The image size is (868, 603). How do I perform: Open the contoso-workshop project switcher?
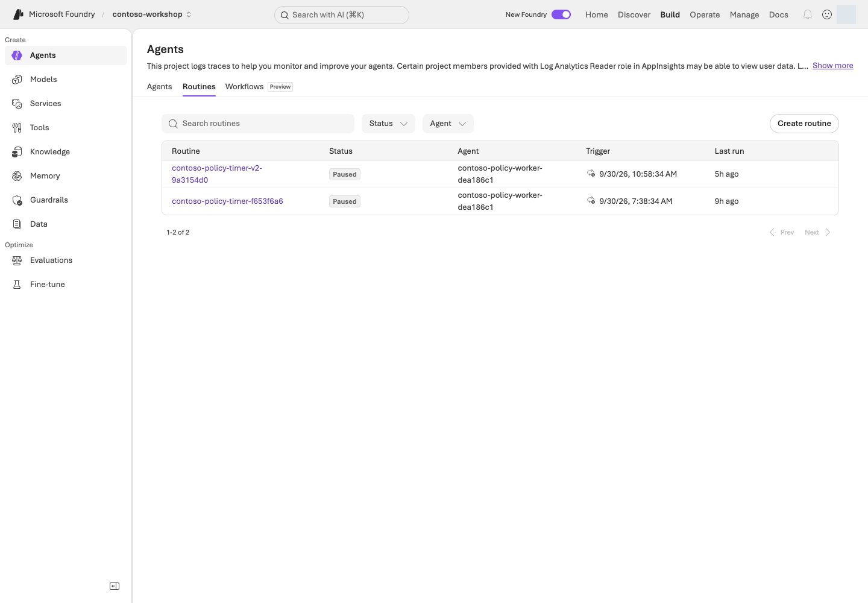pyautogui.click(x=152, y=14)
